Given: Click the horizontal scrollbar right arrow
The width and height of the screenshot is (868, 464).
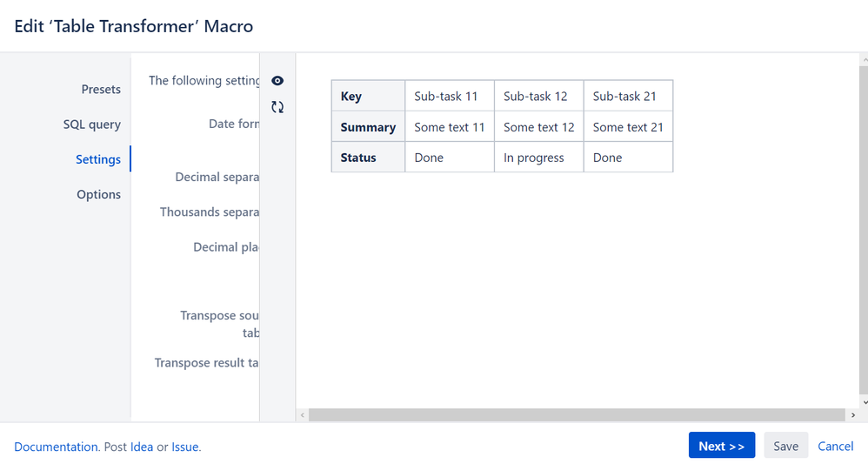Looking at the screenshot, I should [853, 415].
